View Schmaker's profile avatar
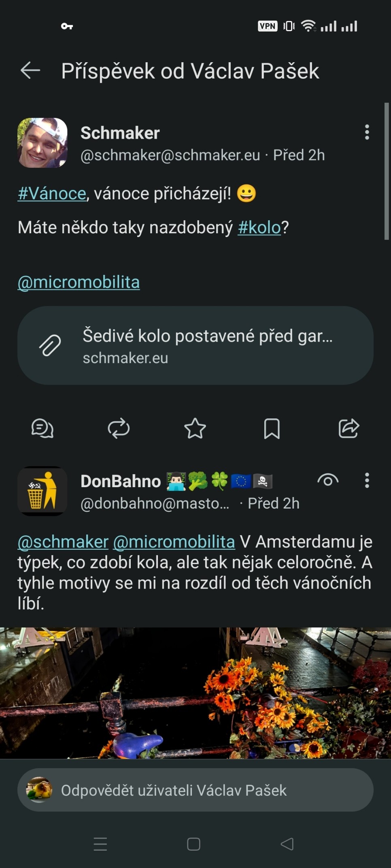Screen dimensions: 391x868 coord(42,143)
